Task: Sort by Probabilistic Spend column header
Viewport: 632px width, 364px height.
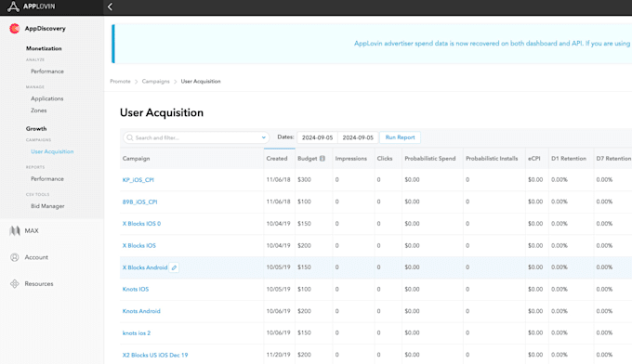Action: tap(430, 159)
